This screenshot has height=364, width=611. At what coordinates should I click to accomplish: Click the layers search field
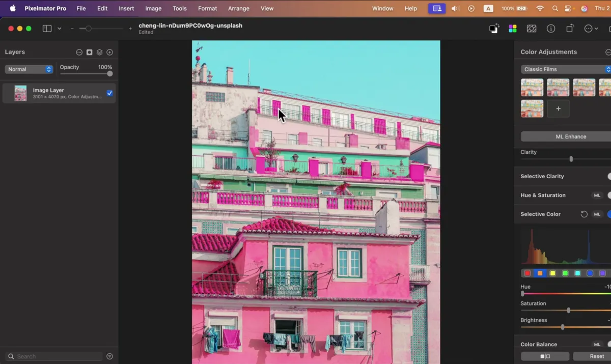point(53,356)
